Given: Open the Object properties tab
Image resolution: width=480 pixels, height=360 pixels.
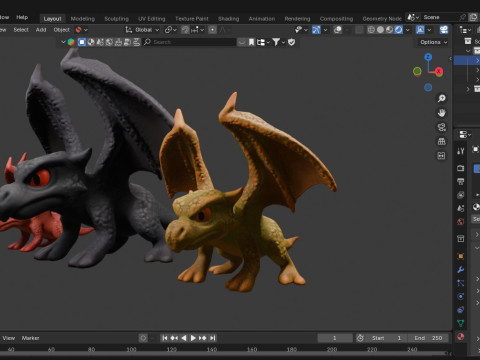Looking at the screenshot, I should tap(461, 256).
